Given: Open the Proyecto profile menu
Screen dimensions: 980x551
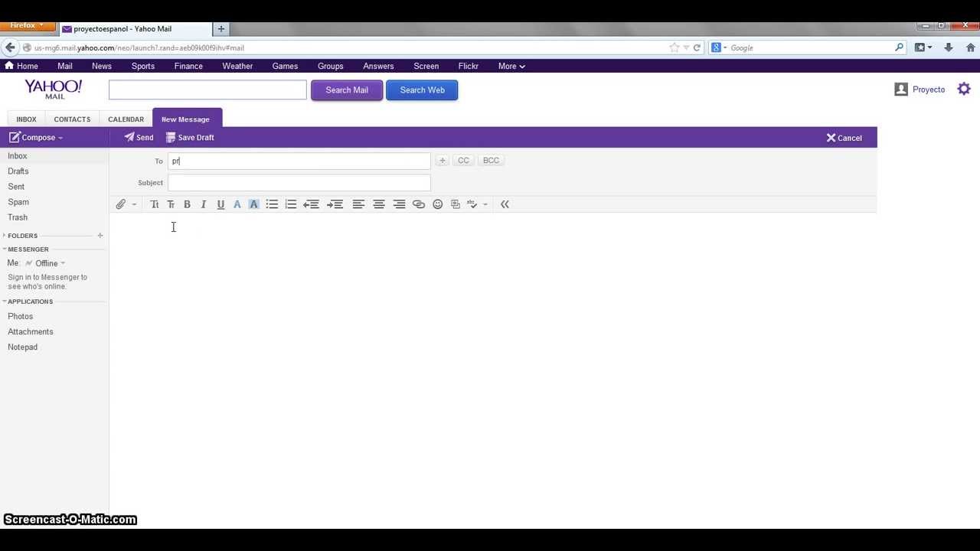Looking at the screenshot, I should (x=920, y=90).
